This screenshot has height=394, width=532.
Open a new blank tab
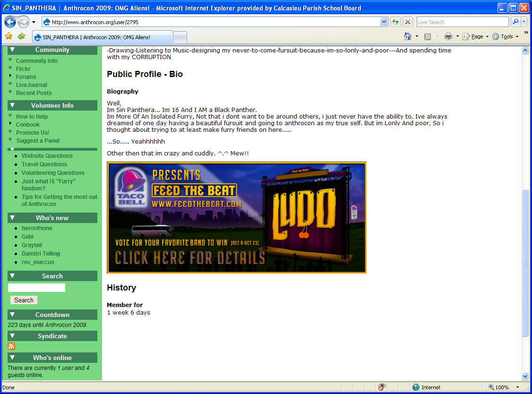click(x=180, y=38)
